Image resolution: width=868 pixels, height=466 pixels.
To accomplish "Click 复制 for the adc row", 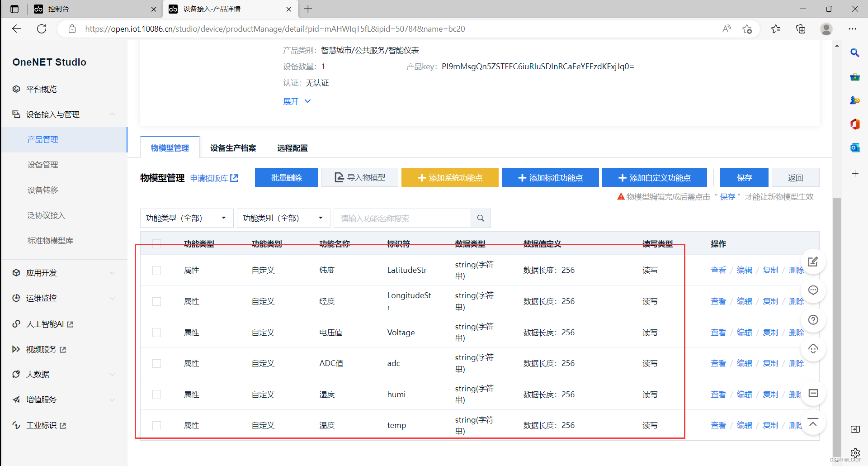I will point(770,363).
